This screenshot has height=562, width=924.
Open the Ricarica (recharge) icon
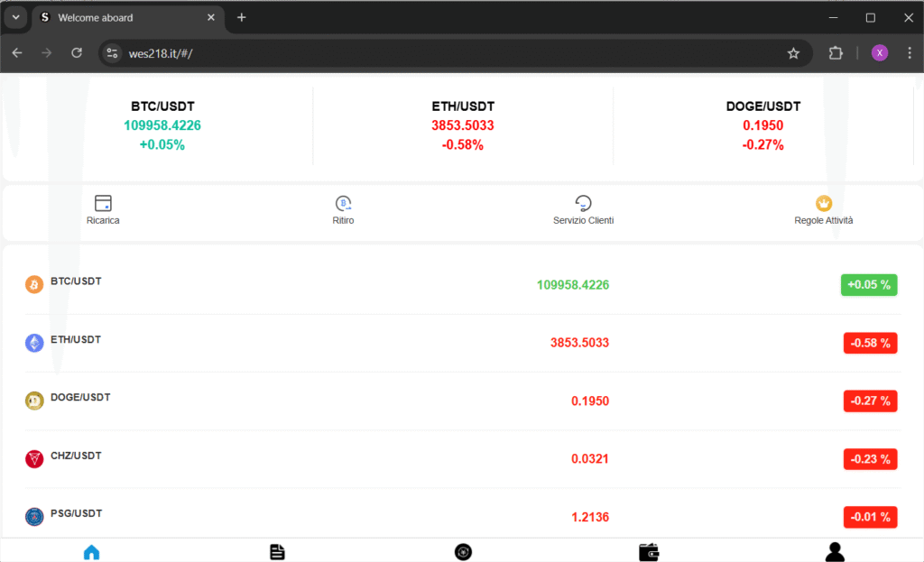pyautogui.click(x=103, y=203)
